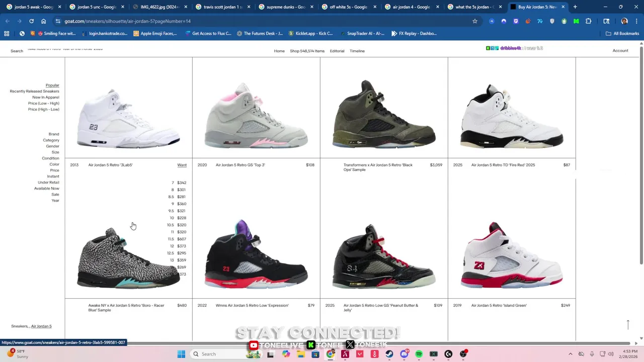Go to GOAT Home link

click(279, 51)
